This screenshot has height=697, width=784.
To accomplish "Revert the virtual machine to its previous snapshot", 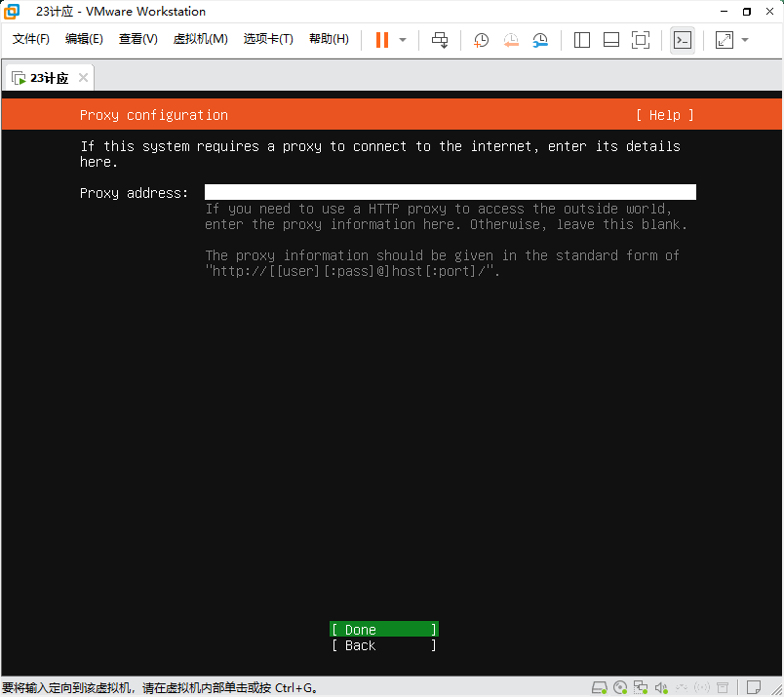I will 511,40.
